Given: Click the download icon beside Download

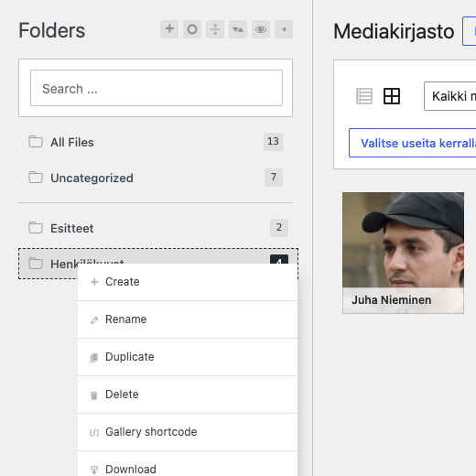Looking at the screenshot, I should (x=94, y=471).
